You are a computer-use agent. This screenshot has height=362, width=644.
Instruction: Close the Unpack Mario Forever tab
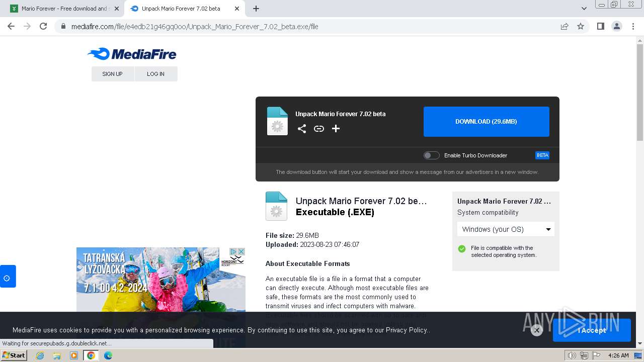pos(237,9)
